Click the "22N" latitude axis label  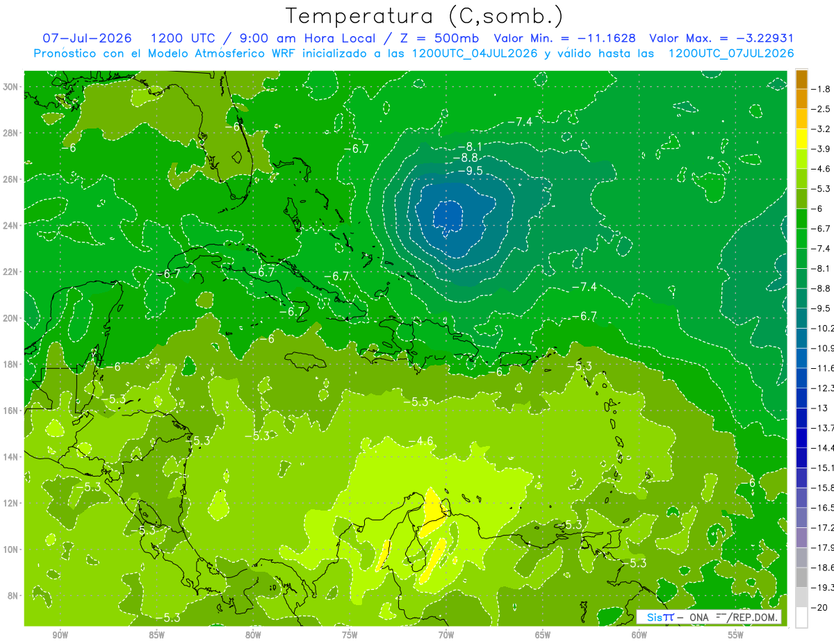click(x=12, y=272)
